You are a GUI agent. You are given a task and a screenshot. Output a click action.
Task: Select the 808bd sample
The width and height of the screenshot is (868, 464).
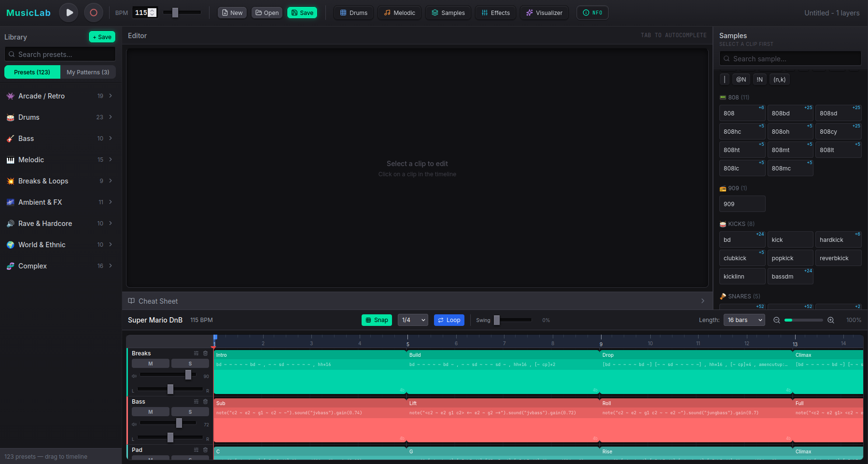[x=790, y=113]
